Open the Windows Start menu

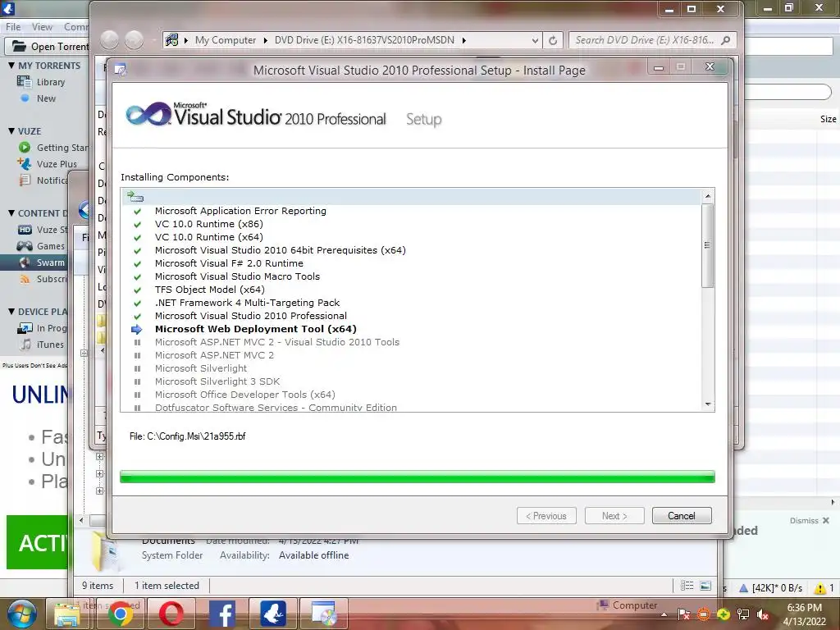coord(21,614)
